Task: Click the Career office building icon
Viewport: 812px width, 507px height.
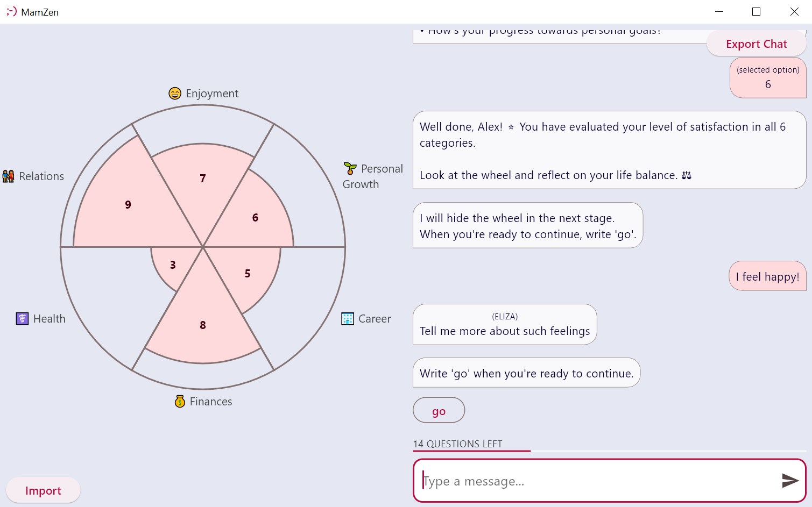Action: tap(348, 319)
